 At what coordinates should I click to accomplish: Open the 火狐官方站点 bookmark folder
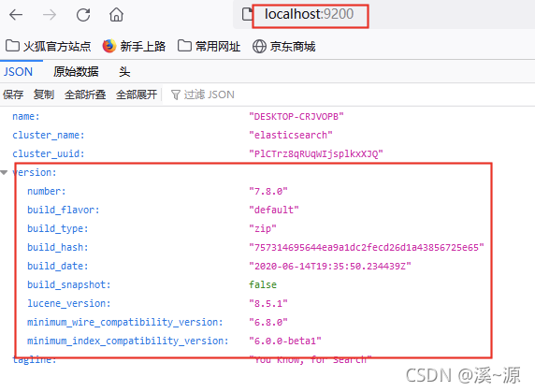[49, 46]
